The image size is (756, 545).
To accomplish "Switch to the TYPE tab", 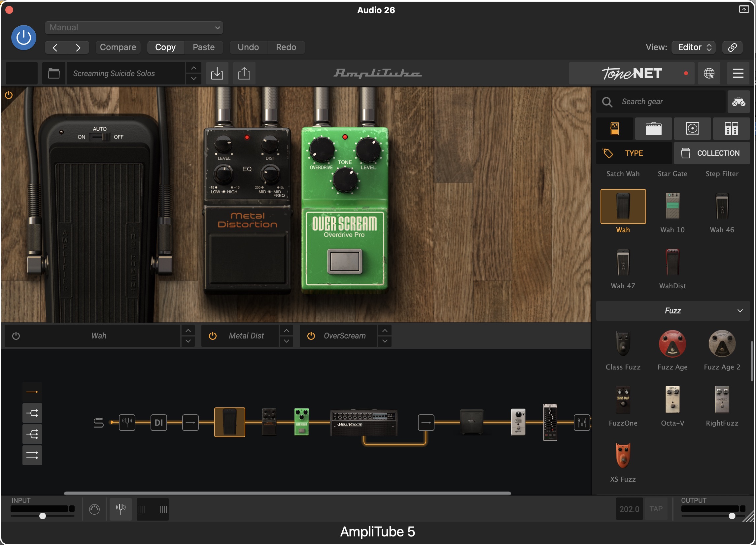I will 634,153.
